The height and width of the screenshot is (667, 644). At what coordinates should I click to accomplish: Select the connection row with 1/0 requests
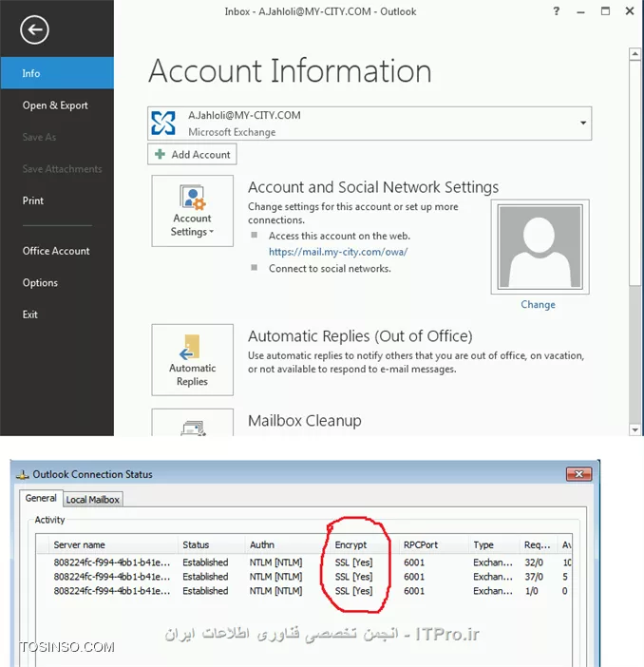(x=304, y=591)
